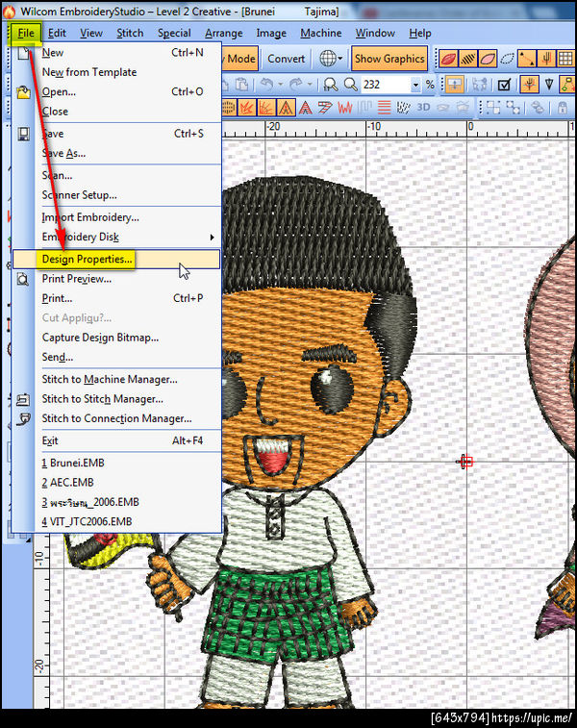Open the Undo history dropdown arrow

pyautogui.click(x=281, y=85)
